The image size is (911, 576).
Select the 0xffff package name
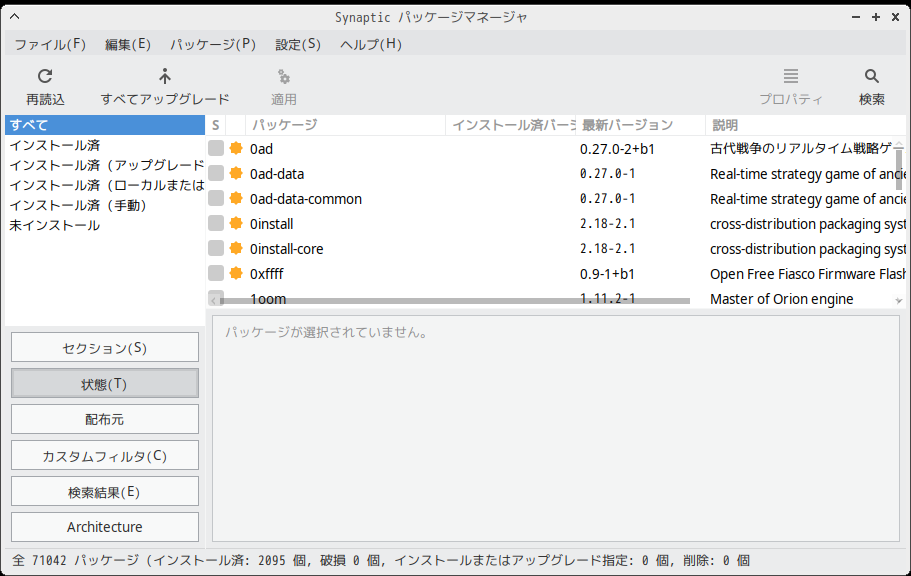pyautogui.click(x=267, y=274)
